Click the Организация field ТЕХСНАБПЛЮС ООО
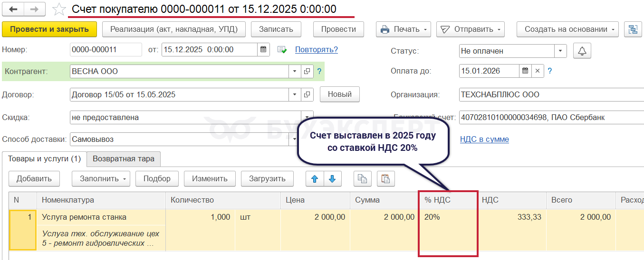This screenshot has width=644, height=260. click(550, 94)
